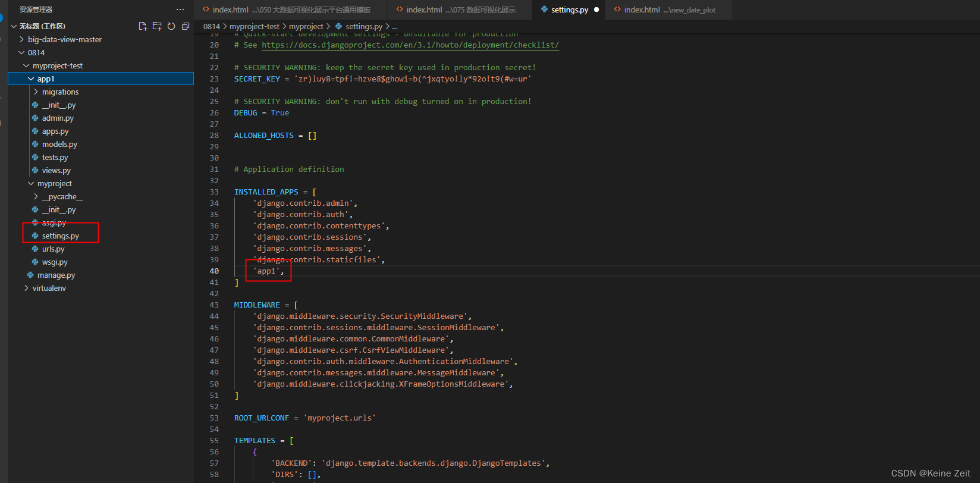Click the settings.py breadcrumb segment
Image resolution: width=980 pixels, height=483 pixels.
tap(364, 26)
